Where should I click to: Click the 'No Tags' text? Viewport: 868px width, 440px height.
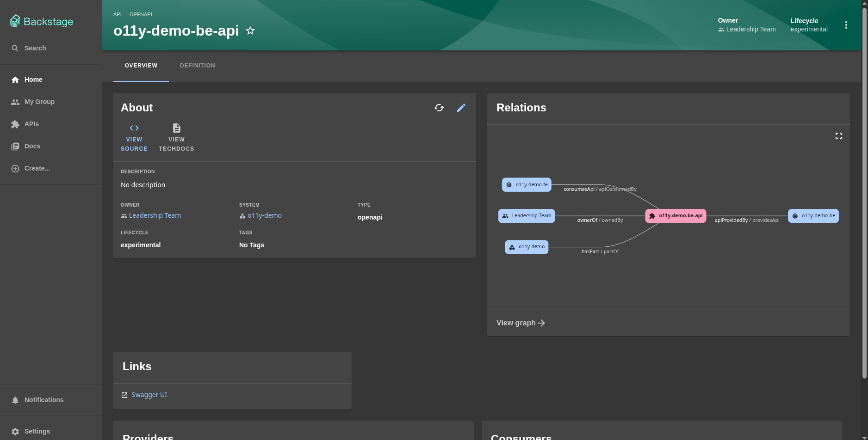pos(252,245)
